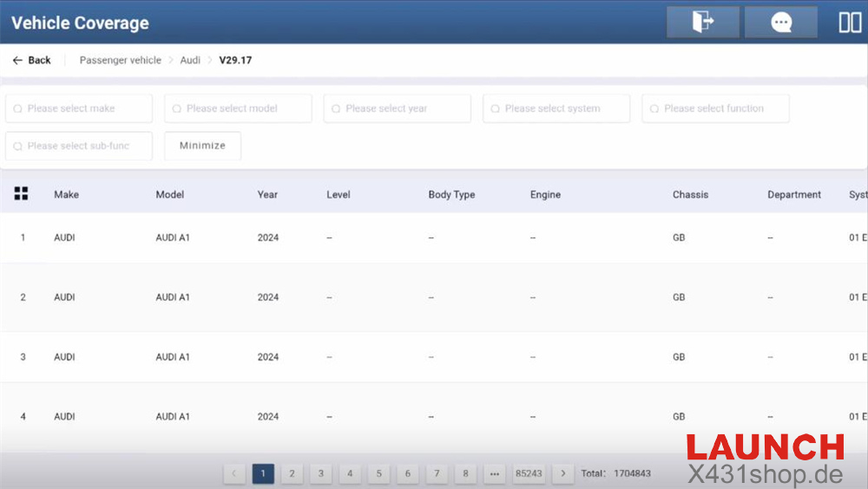Go to page 6
868x489 pixels.
tap(407, 473)
